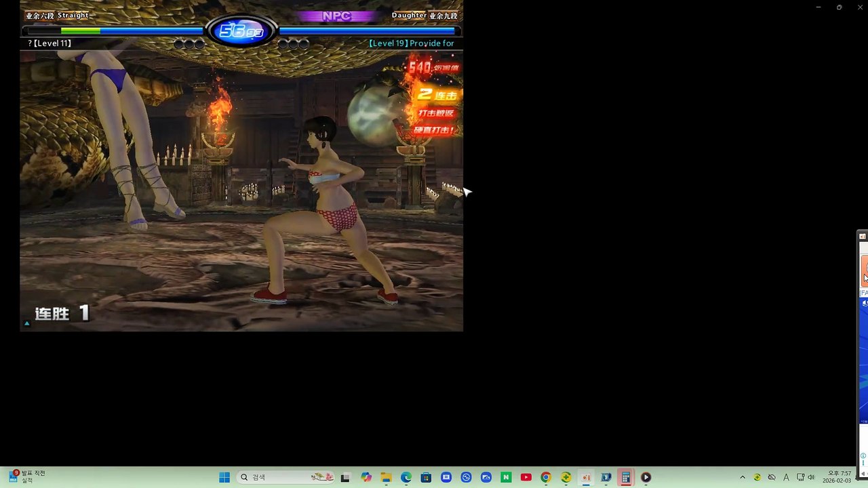Click the Daughter opponent name
This screenshot has height=488, width=868.
click(409, 15)
